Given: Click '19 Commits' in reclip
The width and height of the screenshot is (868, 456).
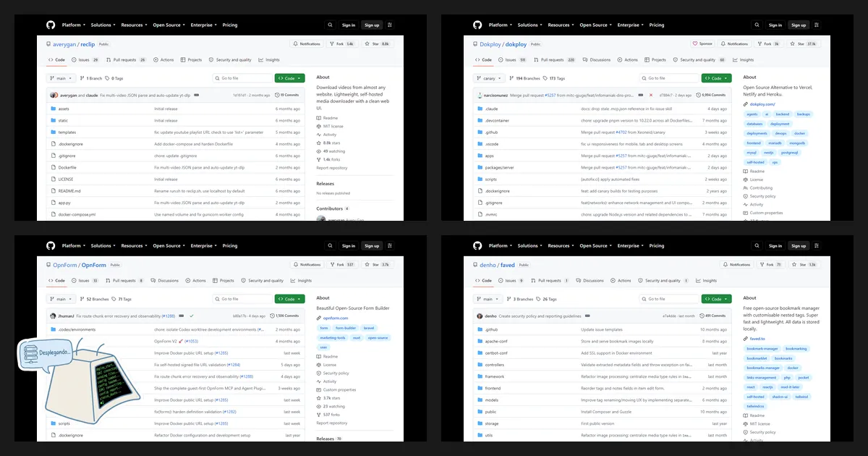Looking at the screenshot, I should [287, 95].
